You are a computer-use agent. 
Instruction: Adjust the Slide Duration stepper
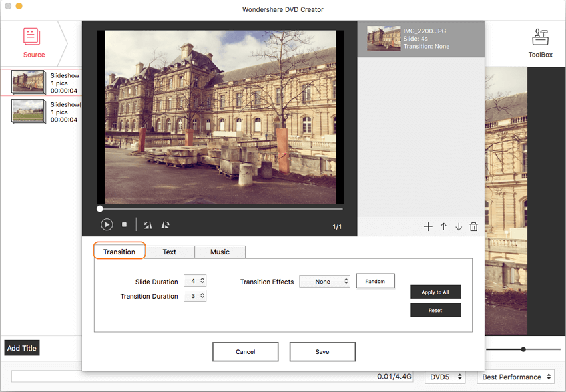tap(202, 282)
